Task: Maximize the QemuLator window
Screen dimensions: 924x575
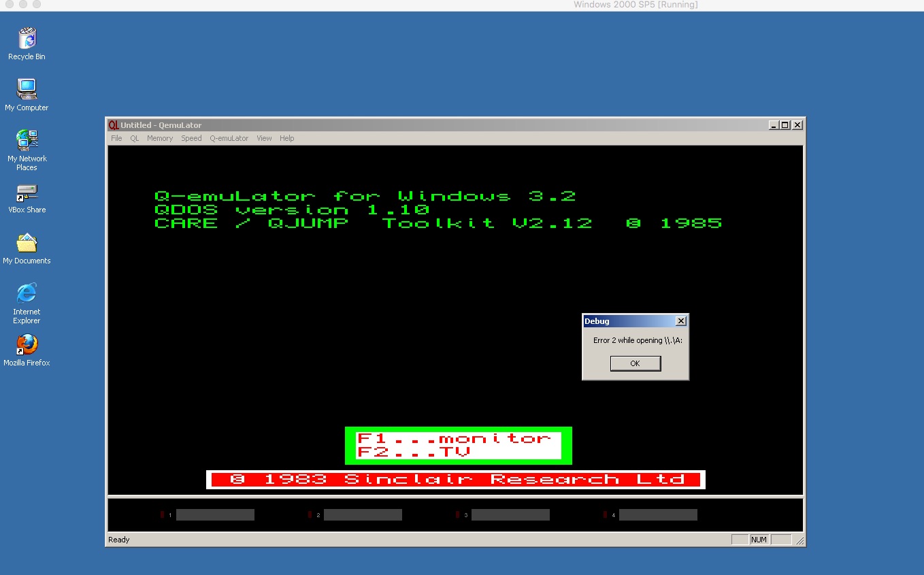Action: (785, 125)
